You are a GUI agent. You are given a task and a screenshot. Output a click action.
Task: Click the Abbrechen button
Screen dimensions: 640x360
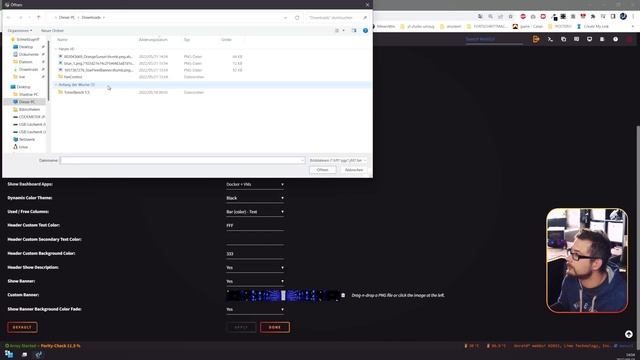click(354, 170)
